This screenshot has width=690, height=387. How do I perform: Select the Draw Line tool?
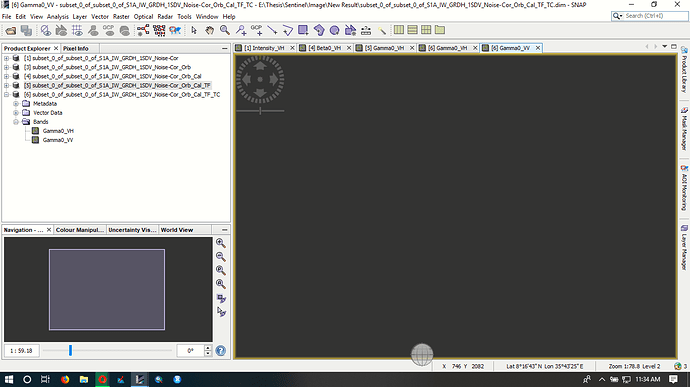point(272,30)
